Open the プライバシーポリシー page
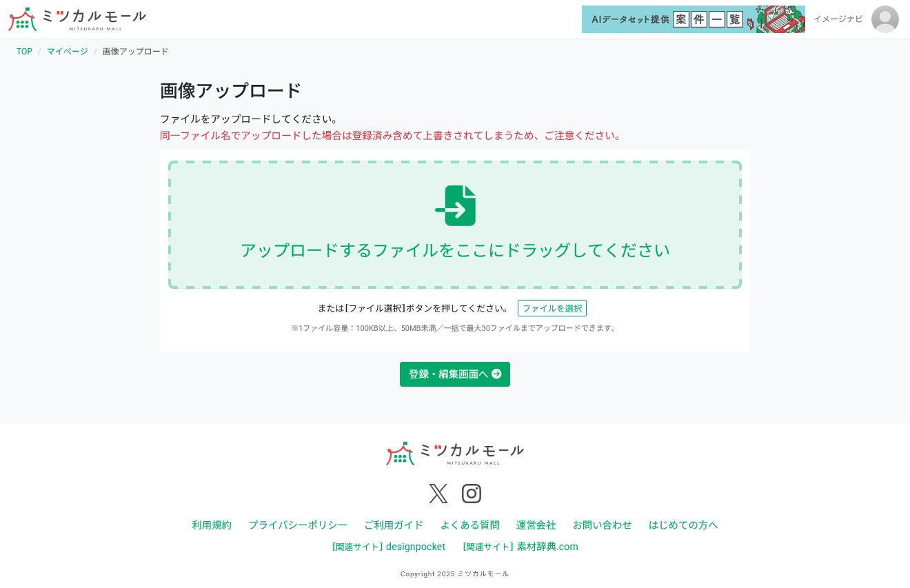 (x=298, y=525)
